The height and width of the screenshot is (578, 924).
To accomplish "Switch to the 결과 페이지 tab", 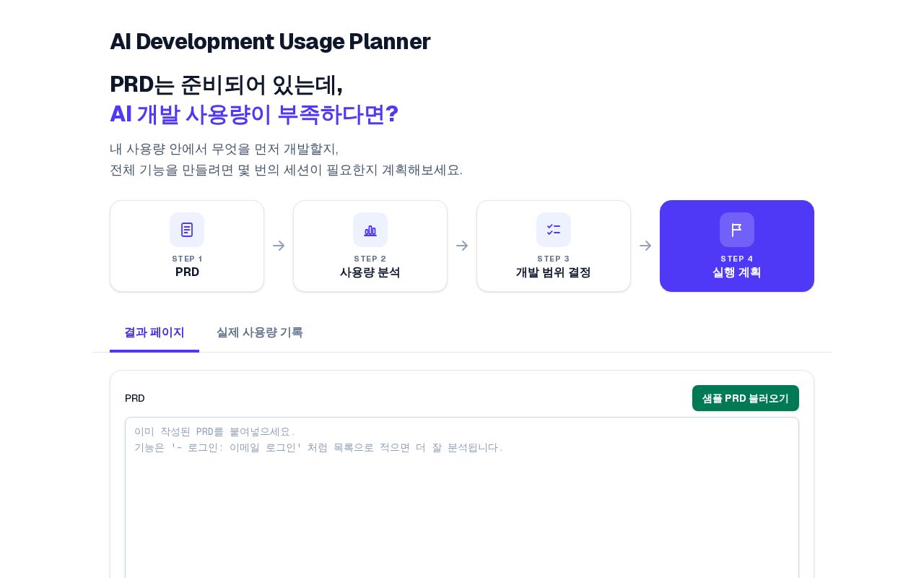I will click(154, 333).
